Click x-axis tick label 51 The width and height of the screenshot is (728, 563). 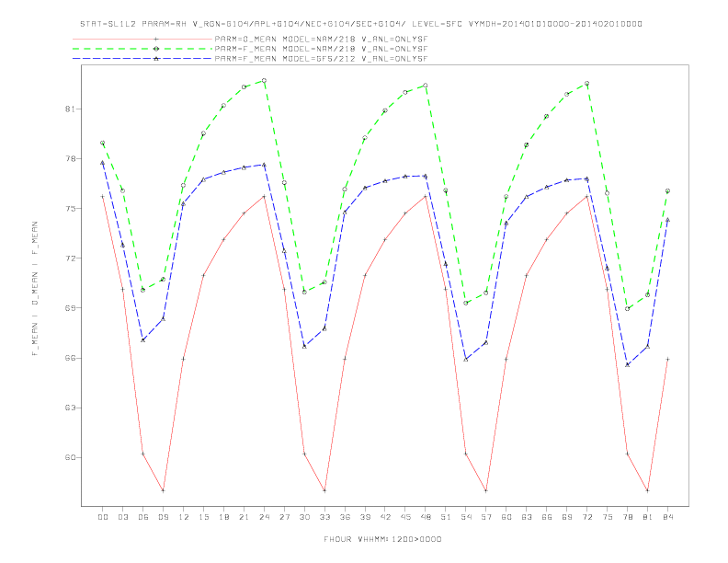click(x=446, y=517)
